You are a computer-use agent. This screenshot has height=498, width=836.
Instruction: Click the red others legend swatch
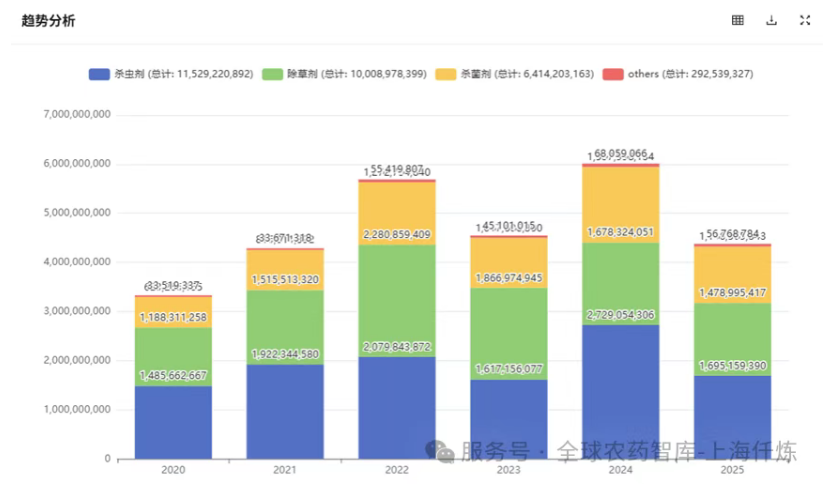[610, 74]
